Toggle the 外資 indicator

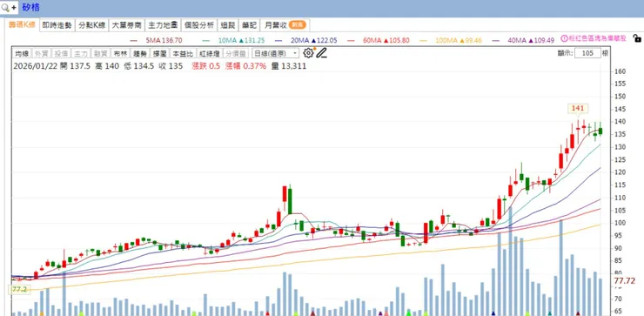41,53
